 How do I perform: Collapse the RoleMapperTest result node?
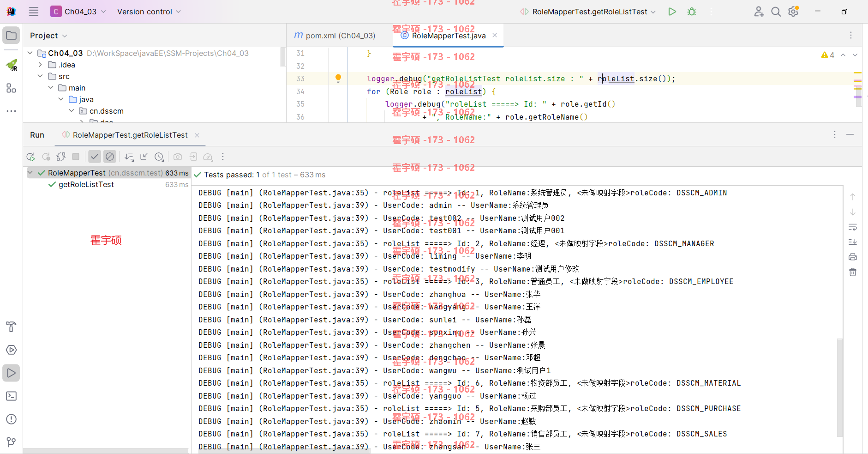pyautogui.click(x=30, y=173)
